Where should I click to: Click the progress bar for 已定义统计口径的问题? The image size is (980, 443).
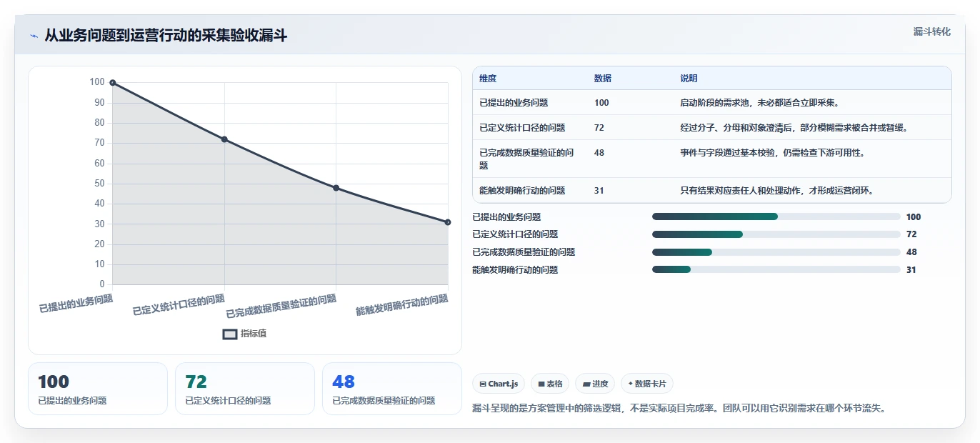(776, 234)
